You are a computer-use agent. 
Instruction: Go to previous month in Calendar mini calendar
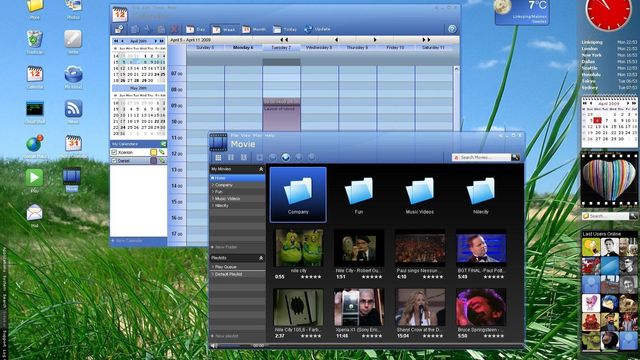click(x=122, y=41)
